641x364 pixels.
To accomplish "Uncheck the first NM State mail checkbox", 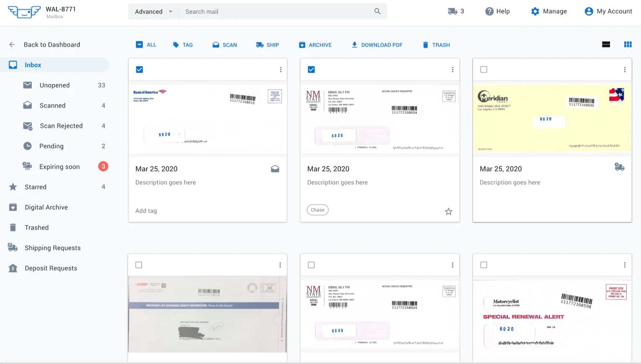I will coord(311,70).
